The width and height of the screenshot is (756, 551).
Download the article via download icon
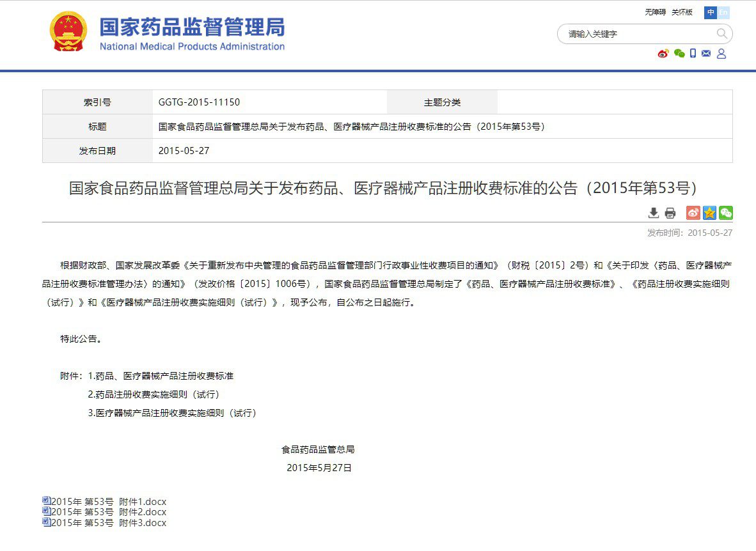(x=654, y=213)
